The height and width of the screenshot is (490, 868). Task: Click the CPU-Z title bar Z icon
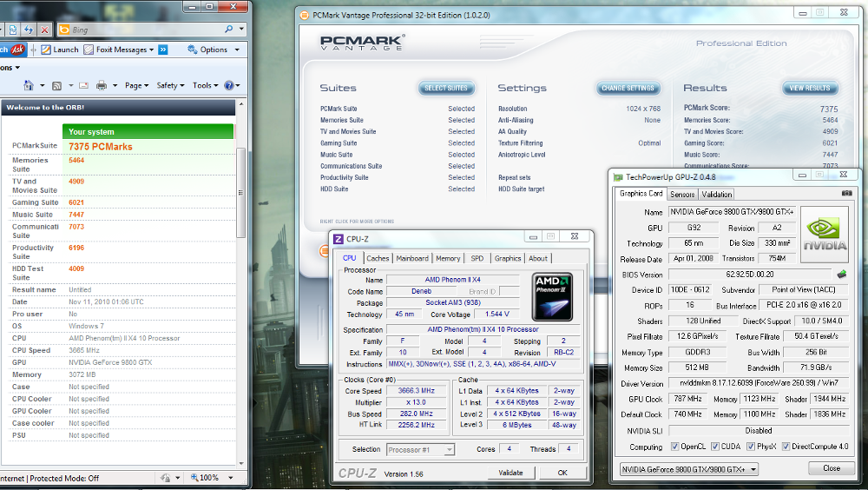pyautogui.click(x=339, y=239)
